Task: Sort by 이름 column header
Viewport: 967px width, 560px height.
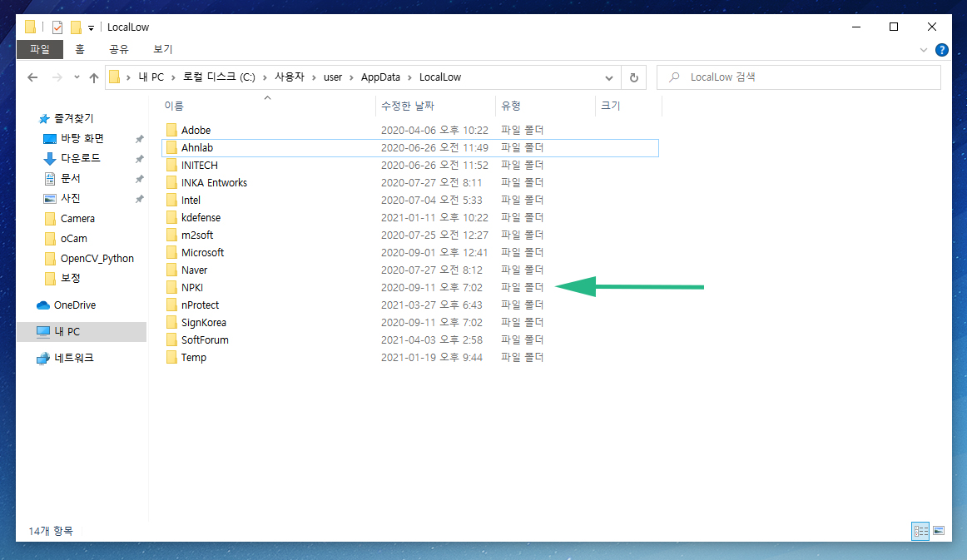Action: click(268, 106)
